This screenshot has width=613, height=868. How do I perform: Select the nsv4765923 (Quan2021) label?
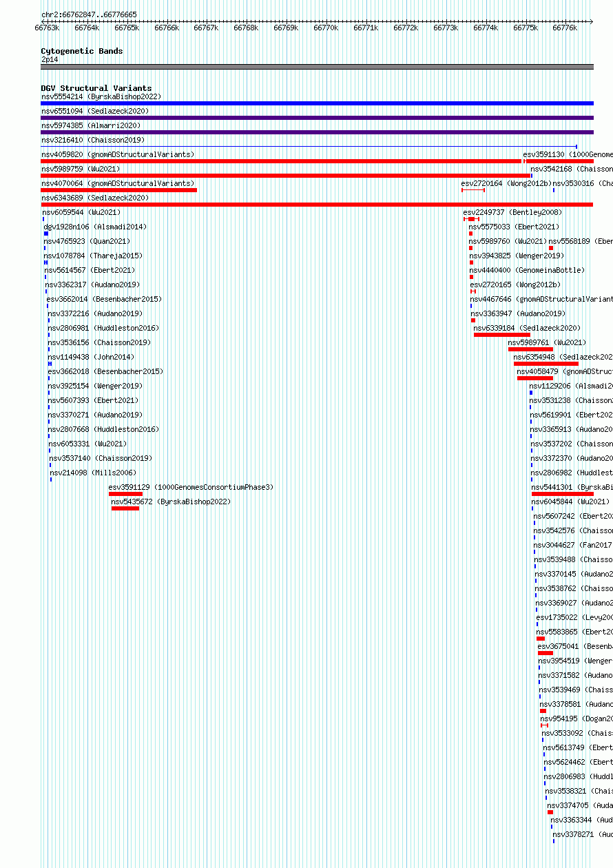pos(87,241)
